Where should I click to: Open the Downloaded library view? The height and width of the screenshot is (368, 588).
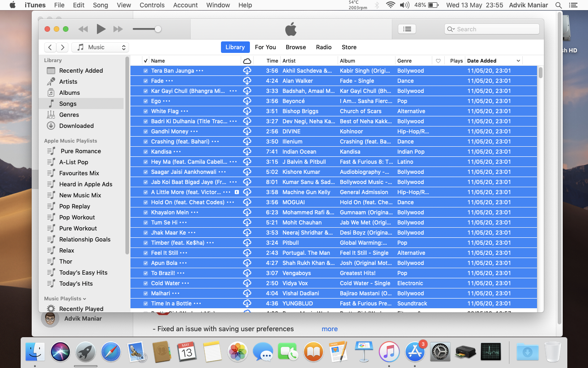pyautogui.click(x=76, y=126)
